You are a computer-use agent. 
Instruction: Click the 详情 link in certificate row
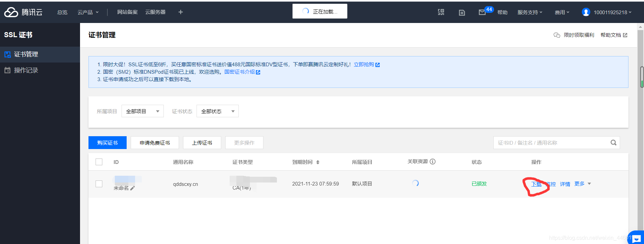(x=565, y=184)
